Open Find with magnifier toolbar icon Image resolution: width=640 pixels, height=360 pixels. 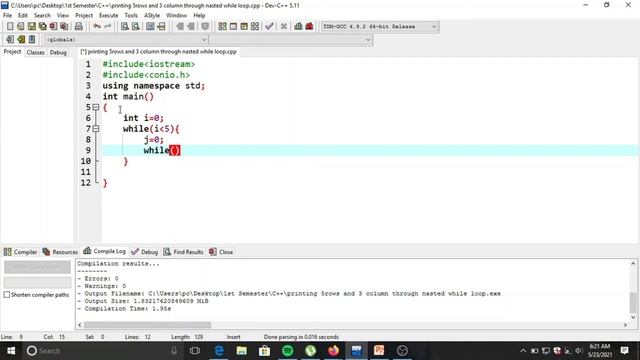tap(124, 27)
